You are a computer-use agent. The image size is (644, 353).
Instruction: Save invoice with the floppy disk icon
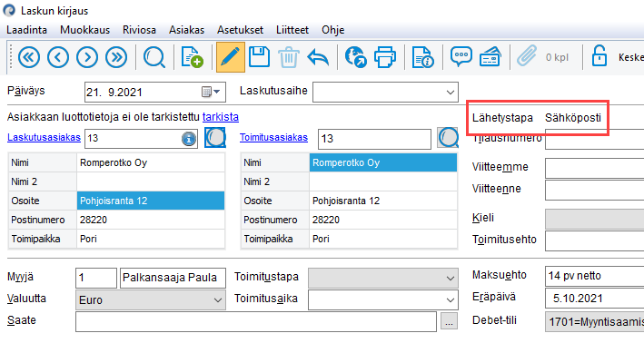click(259, 57)
